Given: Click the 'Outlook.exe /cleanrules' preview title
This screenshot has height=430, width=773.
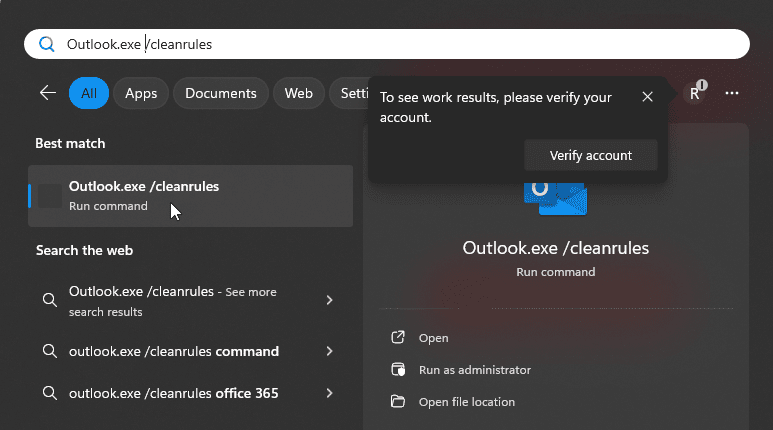Looking at the screenshot, I should point(556,248).
